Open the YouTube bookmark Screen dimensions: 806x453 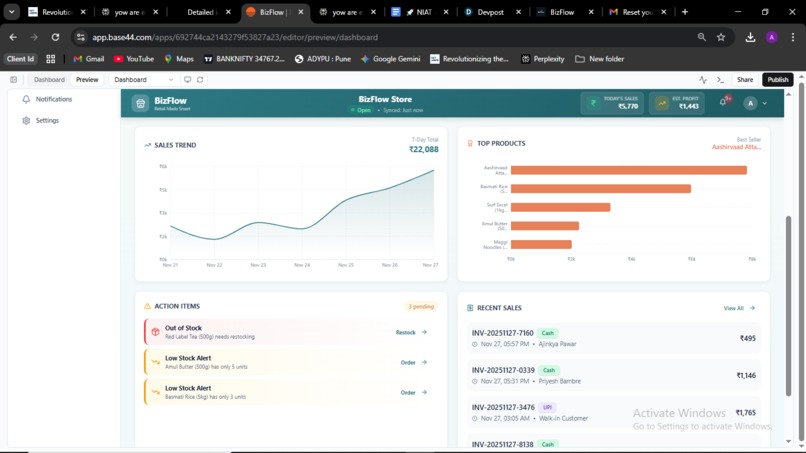(x=134, y=59)
